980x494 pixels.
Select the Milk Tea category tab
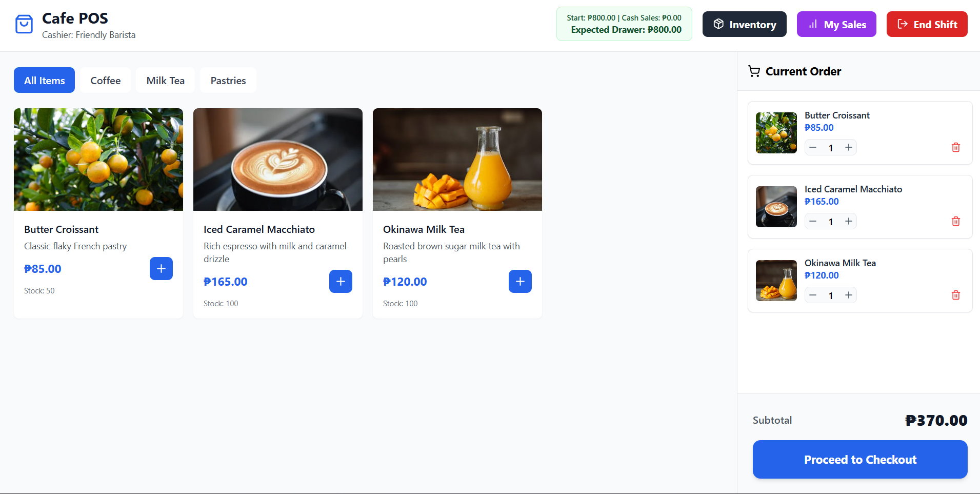point(165,80)
